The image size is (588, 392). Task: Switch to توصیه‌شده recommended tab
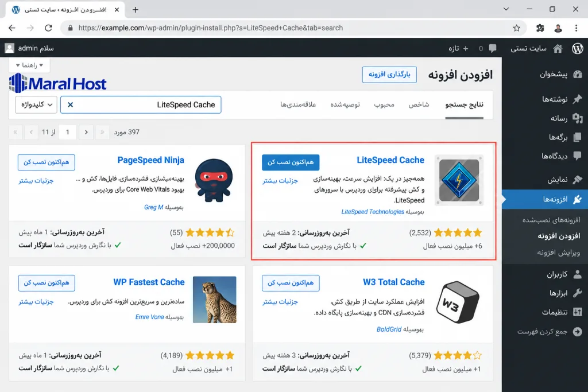tap(345, 104)
